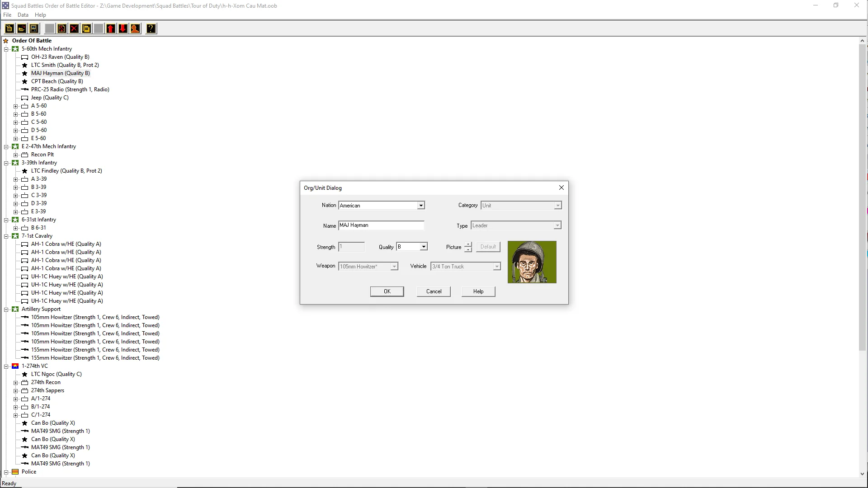The image size is (868, 488).
Task: Click the Name field containing MAJ Hayman
Action: click(x=381, y=225)
